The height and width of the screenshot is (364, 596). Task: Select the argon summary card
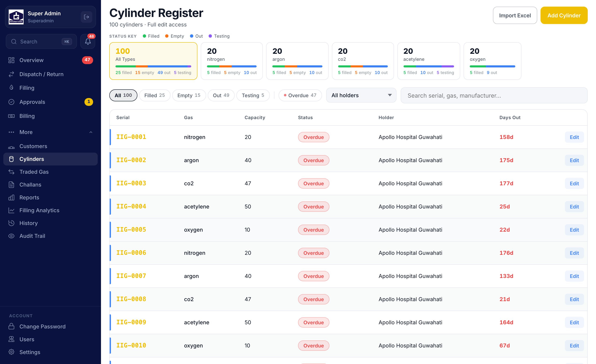(297, 61)
